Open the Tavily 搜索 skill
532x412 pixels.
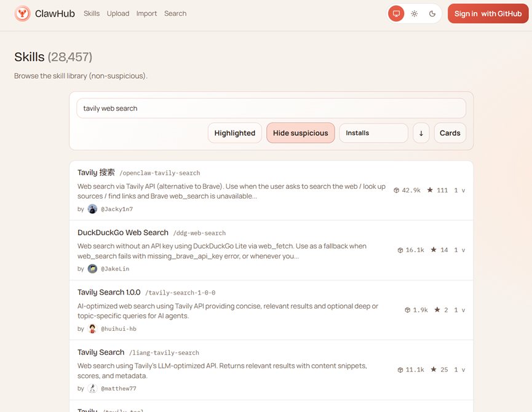click(x=96, y=172)
